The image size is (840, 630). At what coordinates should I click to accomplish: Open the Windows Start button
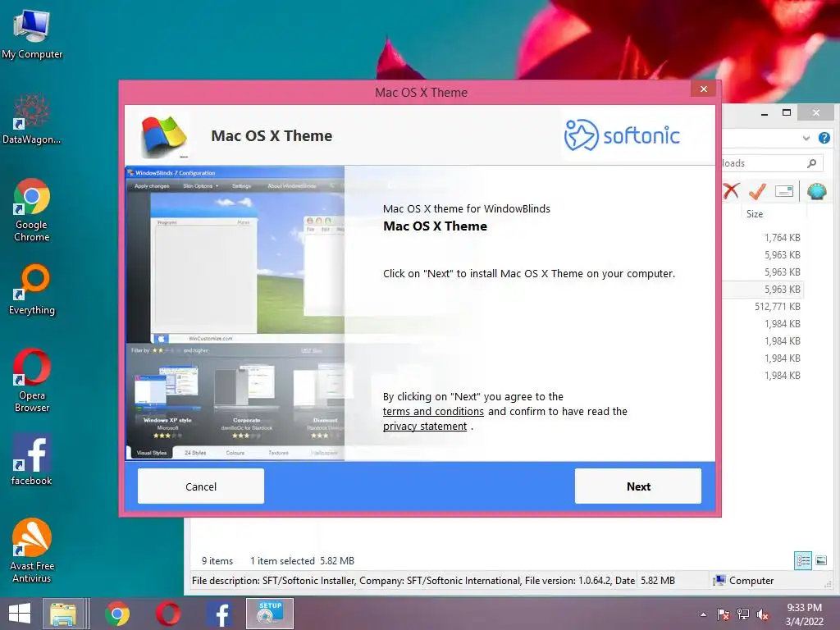pos(20,614)
